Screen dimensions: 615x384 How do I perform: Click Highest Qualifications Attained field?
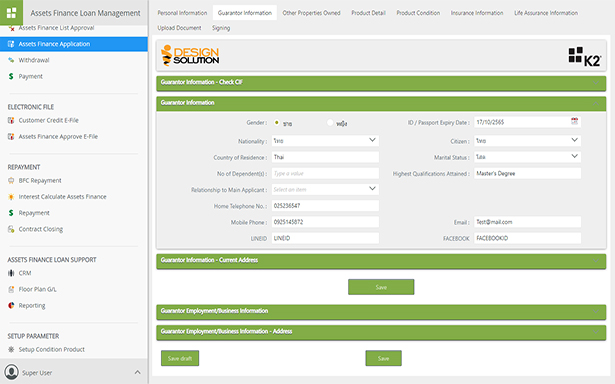(527, 173)
